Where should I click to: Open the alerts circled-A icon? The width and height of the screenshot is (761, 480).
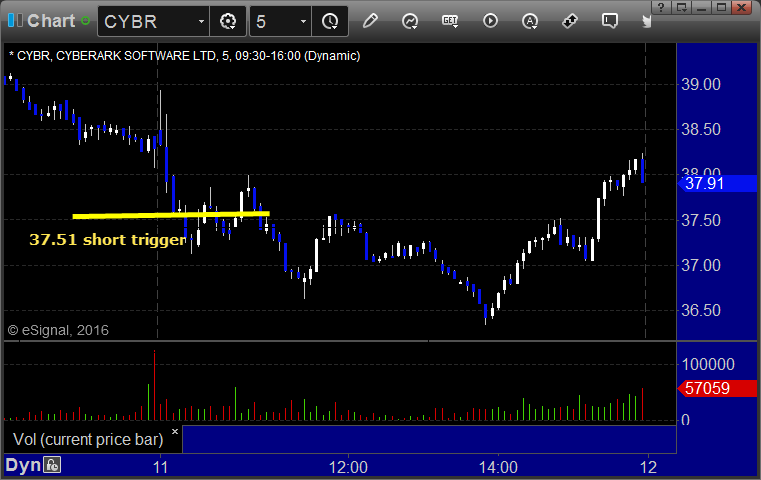pyautogui.click(x=529, y=21)
